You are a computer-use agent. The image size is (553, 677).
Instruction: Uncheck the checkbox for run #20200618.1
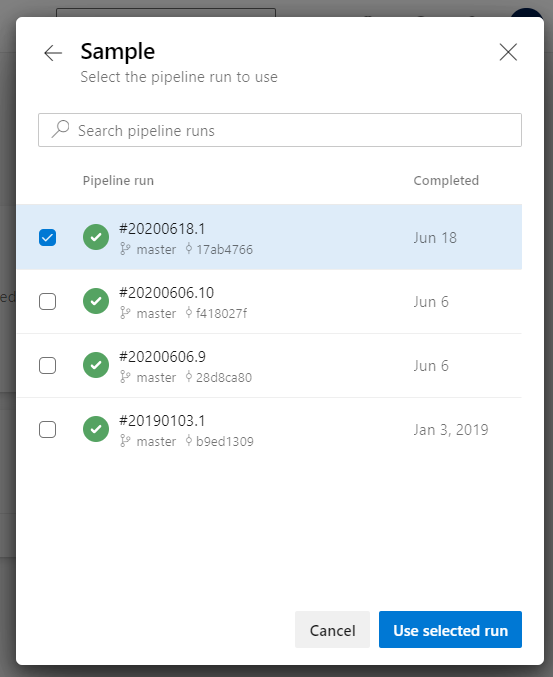(47, 237)
